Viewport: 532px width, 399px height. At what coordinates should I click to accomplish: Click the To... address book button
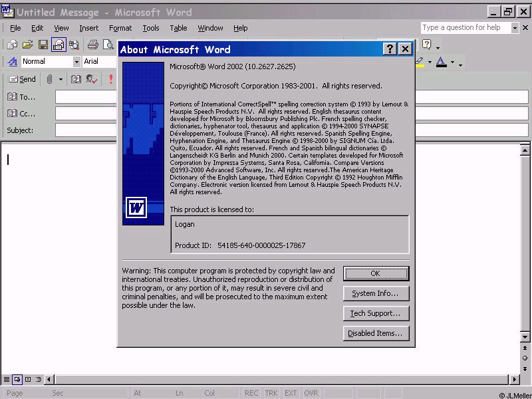[21, 97]
